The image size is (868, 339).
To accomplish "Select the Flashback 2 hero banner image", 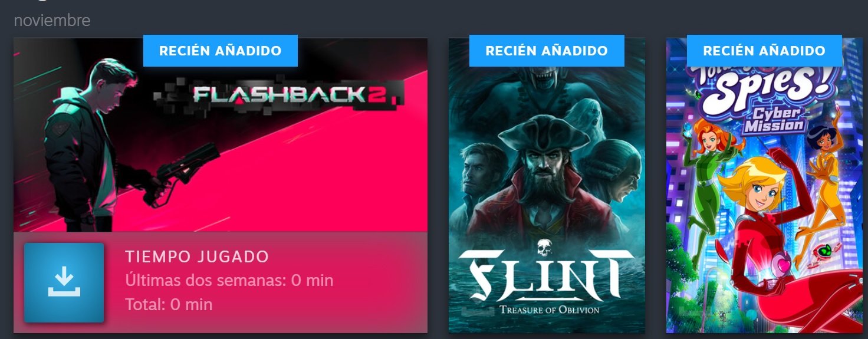I will [x=221, y=134].
